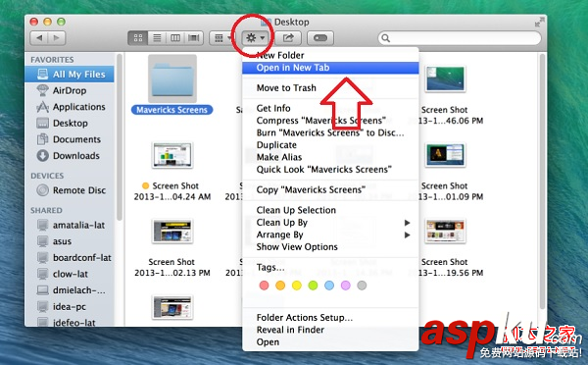The height and width of the screenshot is (365, 588).
Task: Click the Share toolbar button
Action: pos(288,38)
